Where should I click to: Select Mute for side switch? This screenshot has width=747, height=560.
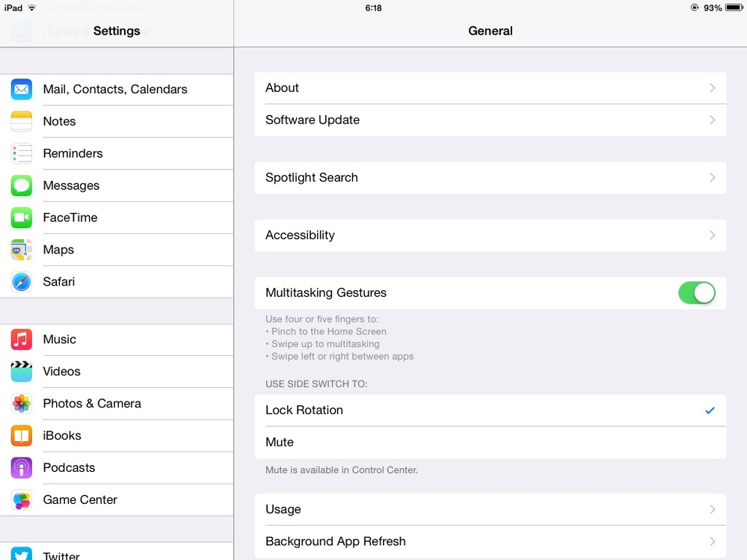(x=491, y=443)
